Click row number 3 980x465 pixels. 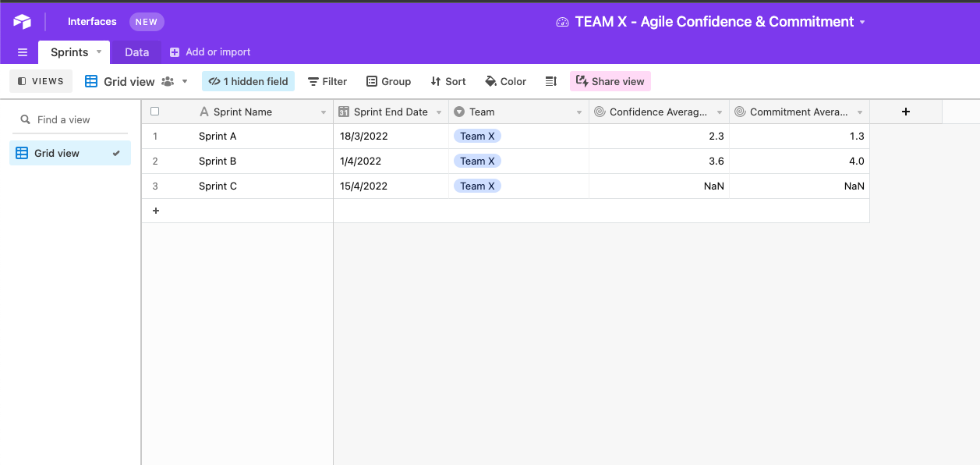pos(155,186)
